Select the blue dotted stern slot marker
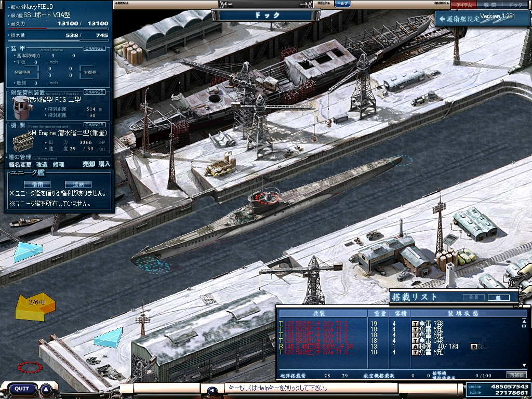 [402, 160]
